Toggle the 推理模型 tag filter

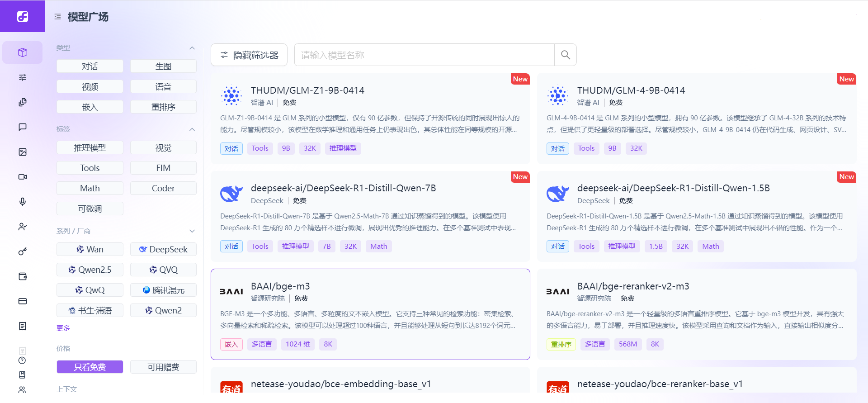(x=90, y=147)
